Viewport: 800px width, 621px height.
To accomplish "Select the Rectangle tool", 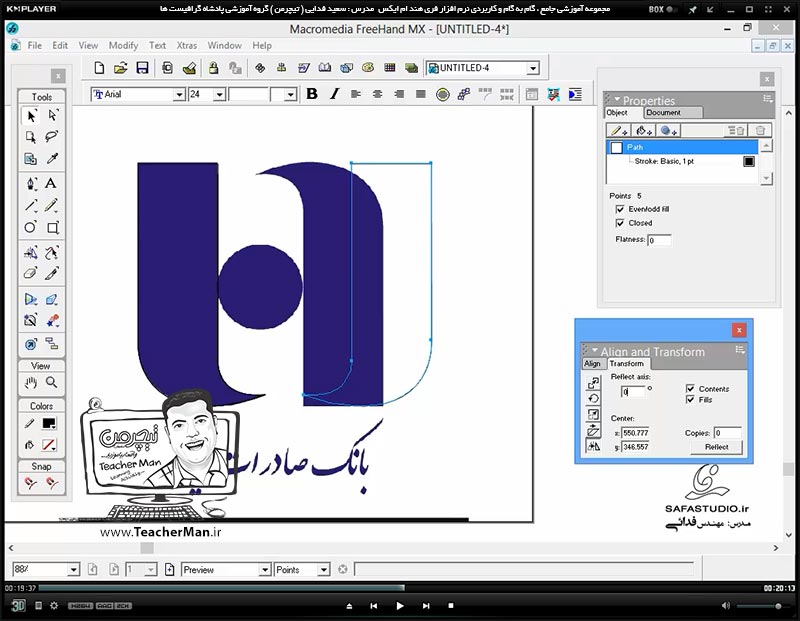I will [x=53, y=227].
